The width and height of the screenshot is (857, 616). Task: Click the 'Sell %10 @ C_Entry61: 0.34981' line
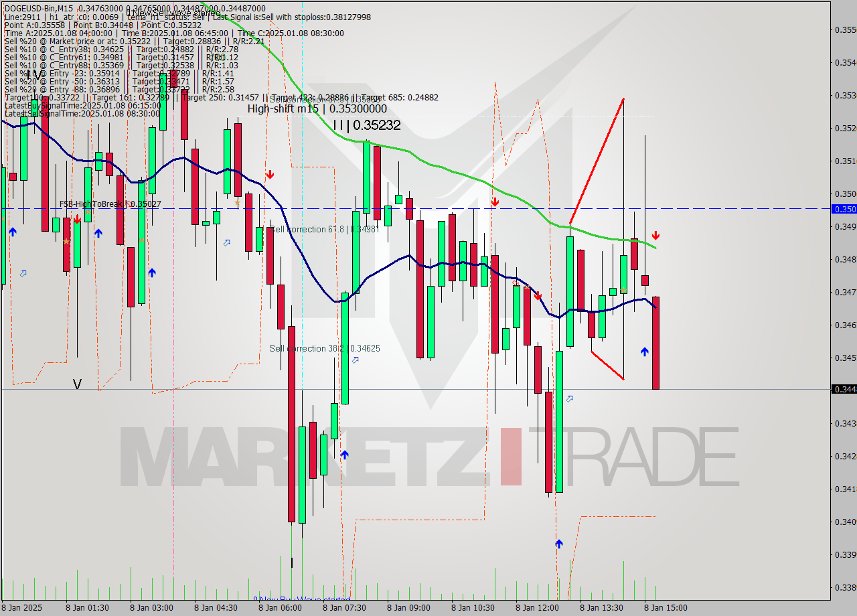click(x=121, y=57)
